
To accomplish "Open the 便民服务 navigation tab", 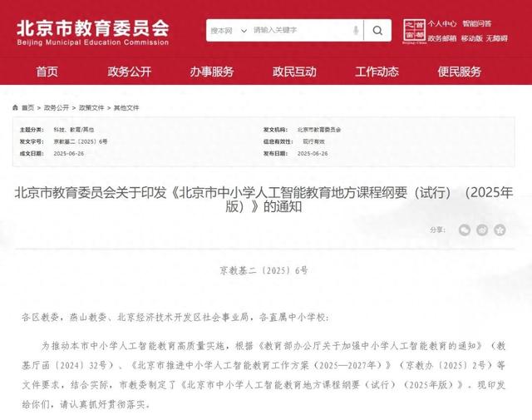I will (460, 72).
